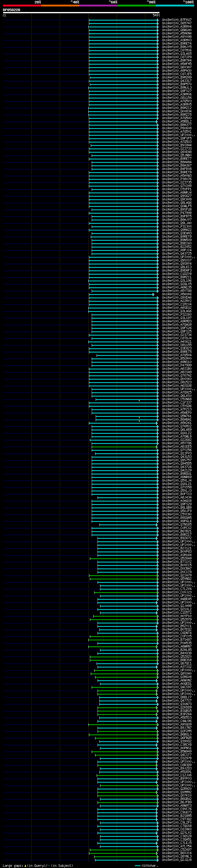The width and height of the screenshot is (197, 868).
Task: Select label UniRef100_A8J434
Action: pyautogui.click(x=177, y=497)
